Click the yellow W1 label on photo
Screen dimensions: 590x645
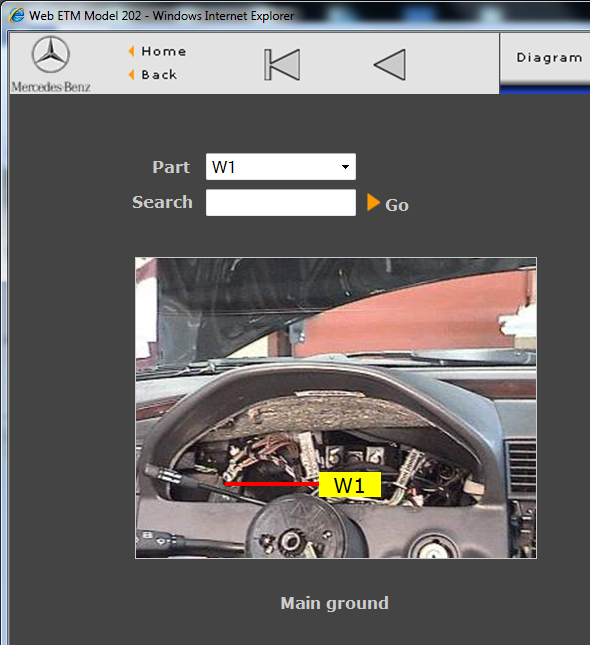(x=350, y=485)
